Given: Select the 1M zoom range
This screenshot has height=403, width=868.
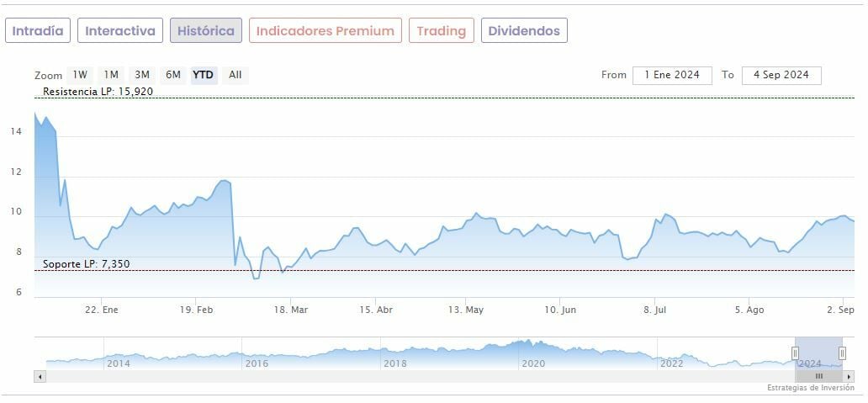Looking at the screenshot, I should [111, 75].
